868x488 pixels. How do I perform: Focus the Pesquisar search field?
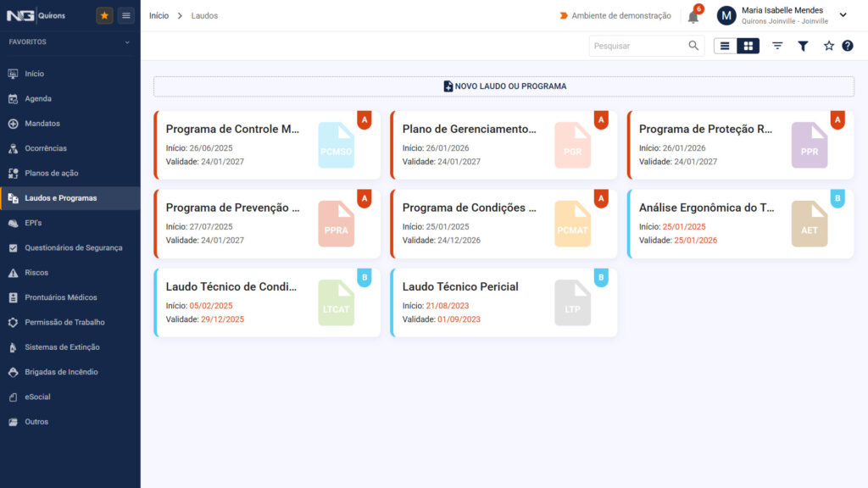tap(639, 46)
